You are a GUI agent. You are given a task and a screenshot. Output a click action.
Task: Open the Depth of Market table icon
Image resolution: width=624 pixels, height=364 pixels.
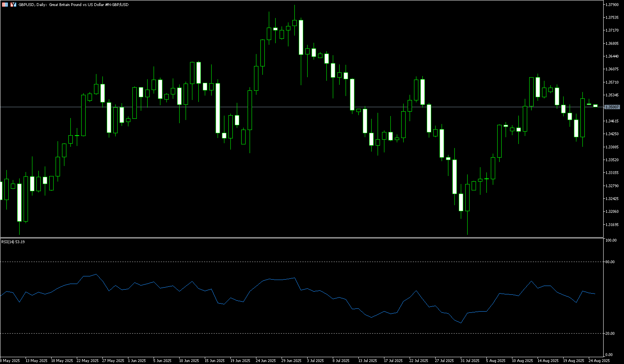(5, 4)
